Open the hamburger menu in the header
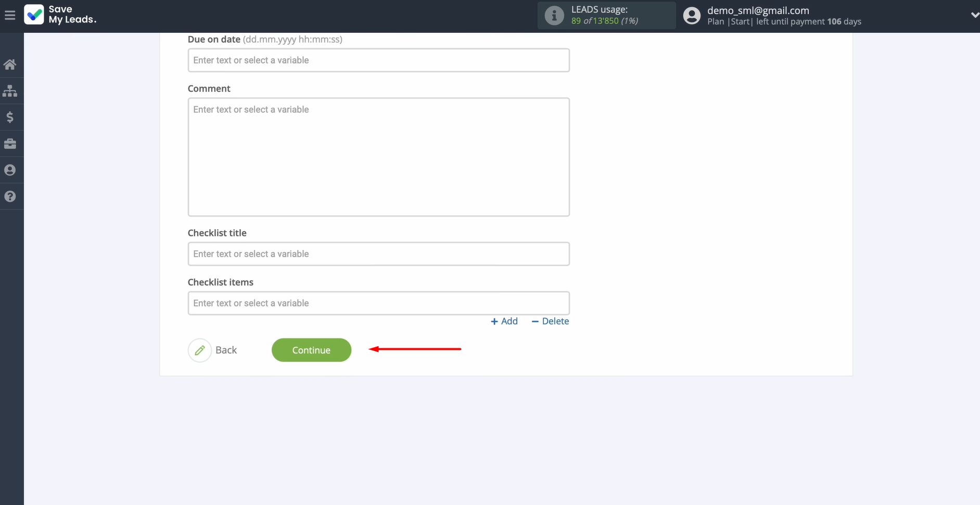Viewport: 980px width, 505px height. coord(10,16)
